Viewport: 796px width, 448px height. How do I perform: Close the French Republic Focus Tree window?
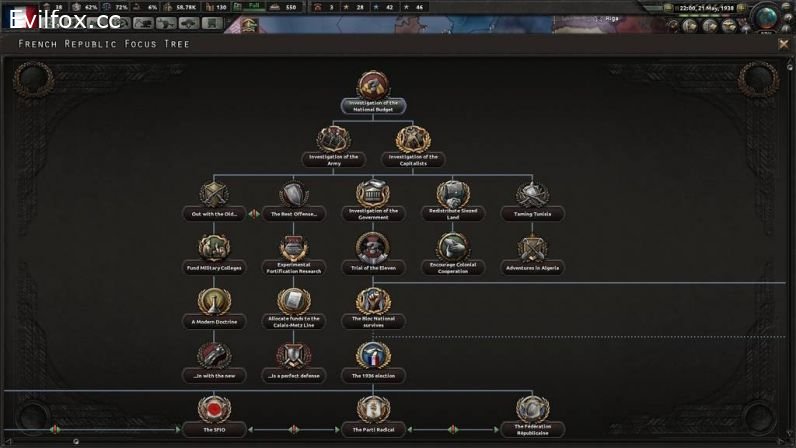point(783,44)
